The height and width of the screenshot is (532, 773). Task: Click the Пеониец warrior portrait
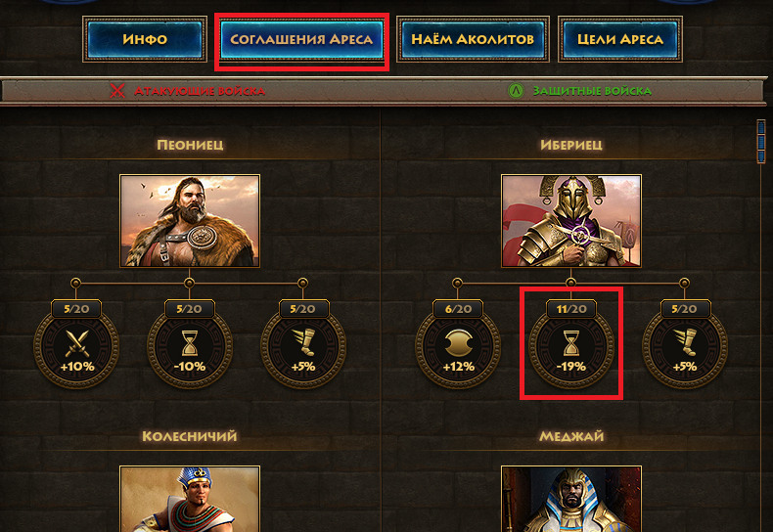190,221
